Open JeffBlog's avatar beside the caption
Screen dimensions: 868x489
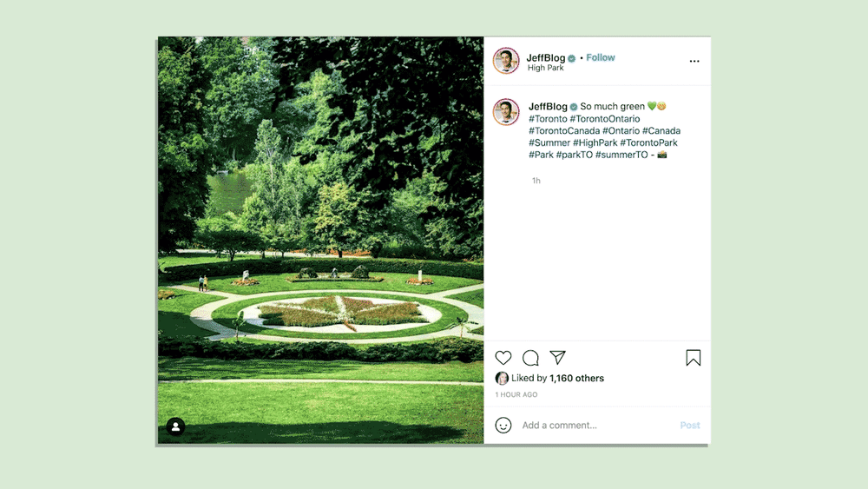coord(506,112)
